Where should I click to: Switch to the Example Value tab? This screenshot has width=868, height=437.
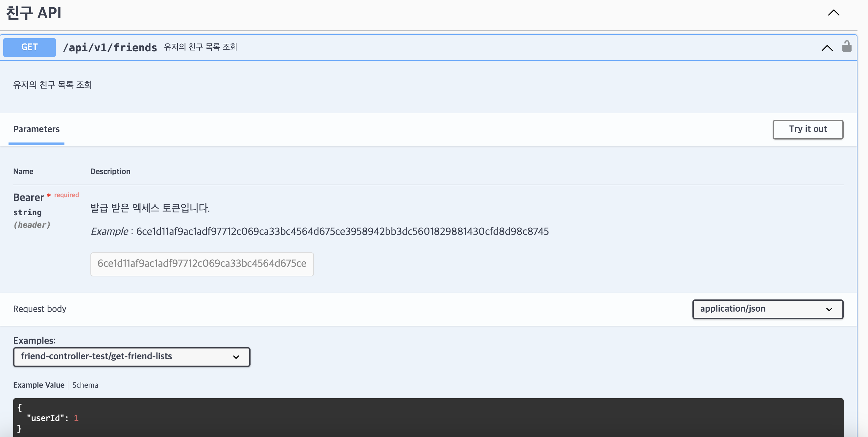point(39,385)
